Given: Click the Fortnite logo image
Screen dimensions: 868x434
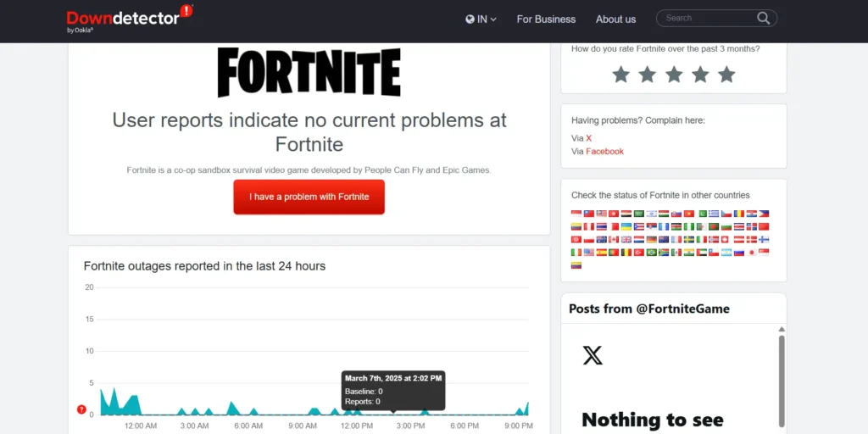Looking at the screenshot, I should tap(309, 72).
